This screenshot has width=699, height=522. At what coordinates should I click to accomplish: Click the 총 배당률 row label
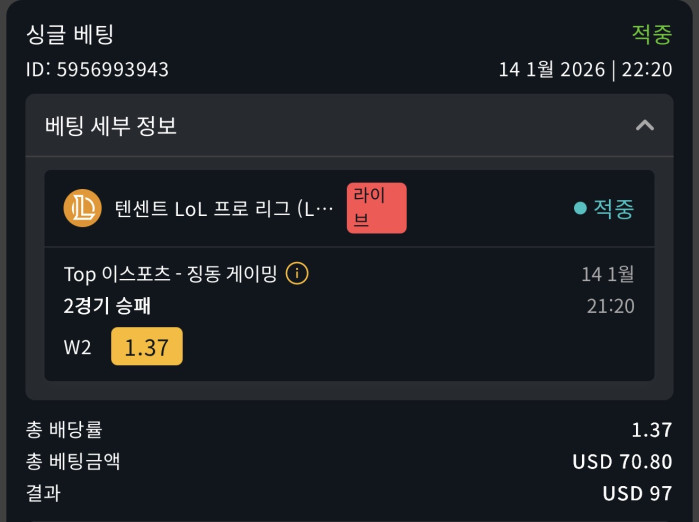tap(64, 430)
